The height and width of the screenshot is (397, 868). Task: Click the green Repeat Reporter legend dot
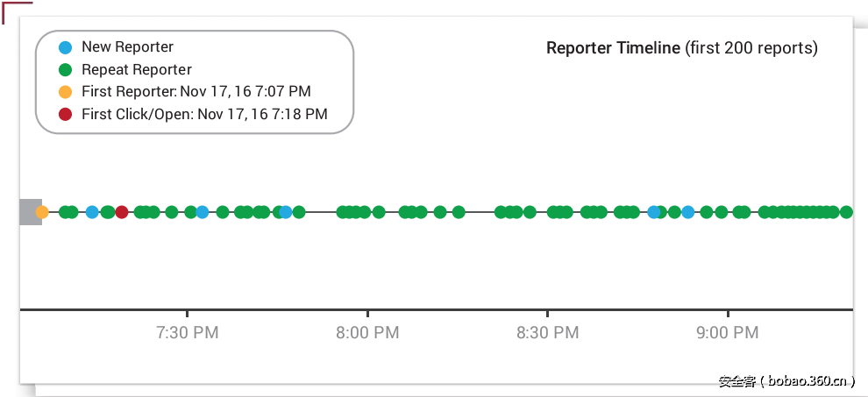[x=65, y=69]
